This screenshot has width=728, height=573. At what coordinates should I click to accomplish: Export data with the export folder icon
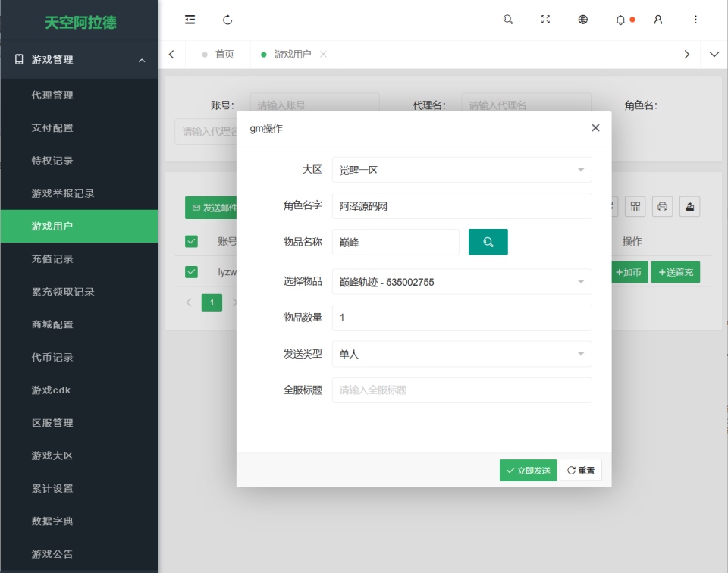point(689,206)
